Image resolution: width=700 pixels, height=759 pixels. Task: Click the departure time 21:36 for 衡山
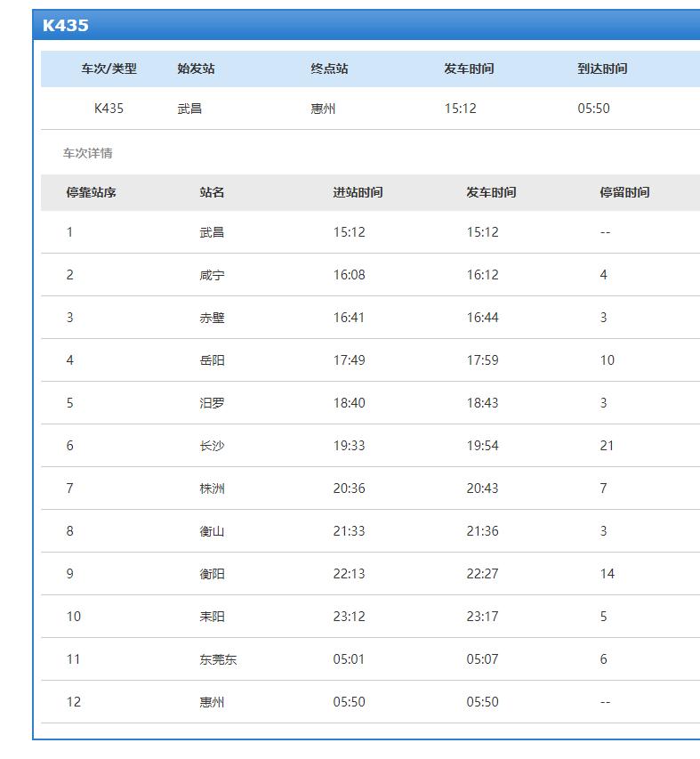point(482,531)
